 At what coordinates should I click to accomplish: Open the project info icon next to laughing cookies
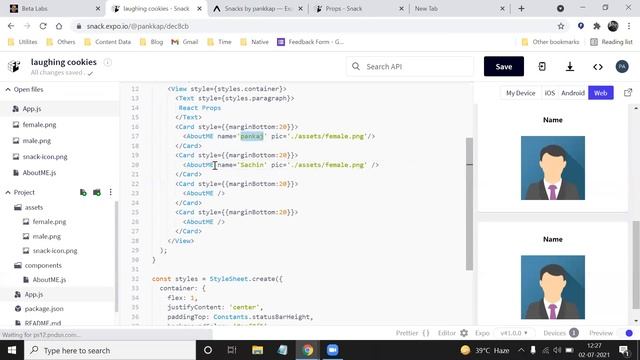107,62
